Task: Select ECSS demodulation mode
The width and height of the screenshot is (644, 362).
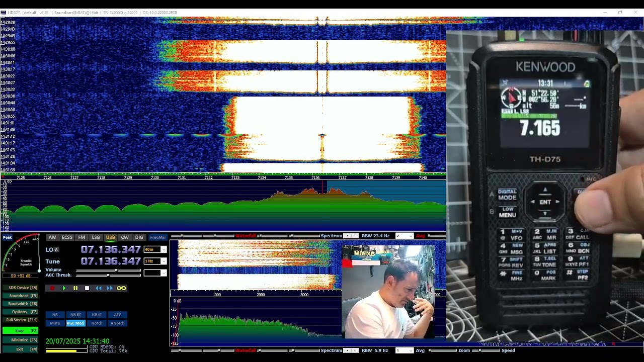Action: click(x=67, y=237)
